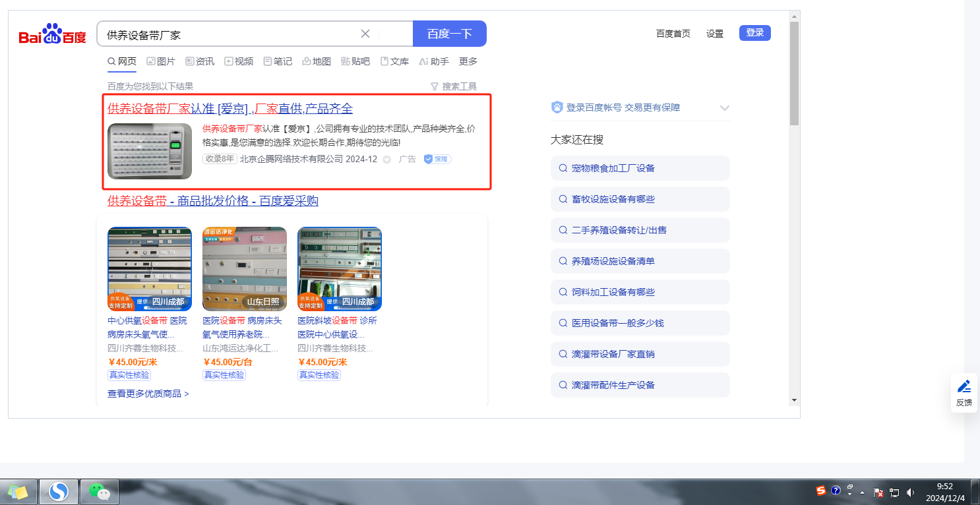Click 北京企腾网络技术有限公司 advertiser name
The width and height of the screenshot is (980, 505).
point(291,159)
